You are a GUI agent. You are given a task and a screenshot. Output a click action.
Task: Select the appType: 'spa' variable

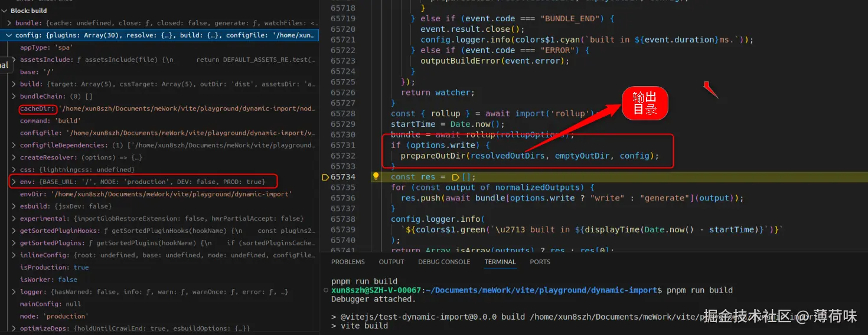(x=159, y=48)
